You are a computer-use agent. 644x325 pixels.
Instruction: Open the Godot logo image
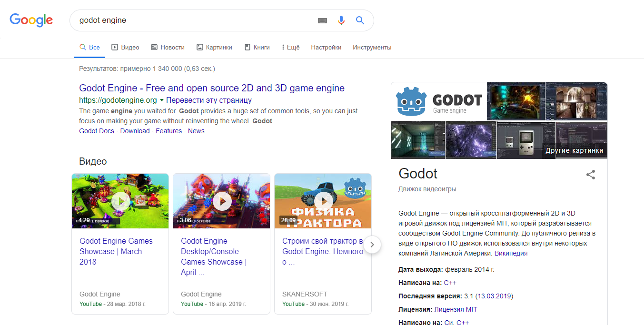pos(439,101)
